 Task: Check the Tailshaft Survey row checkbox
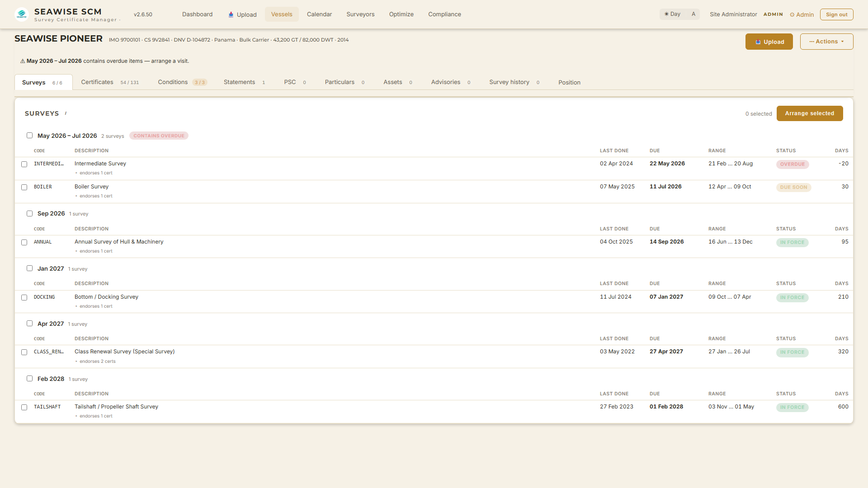24,408
